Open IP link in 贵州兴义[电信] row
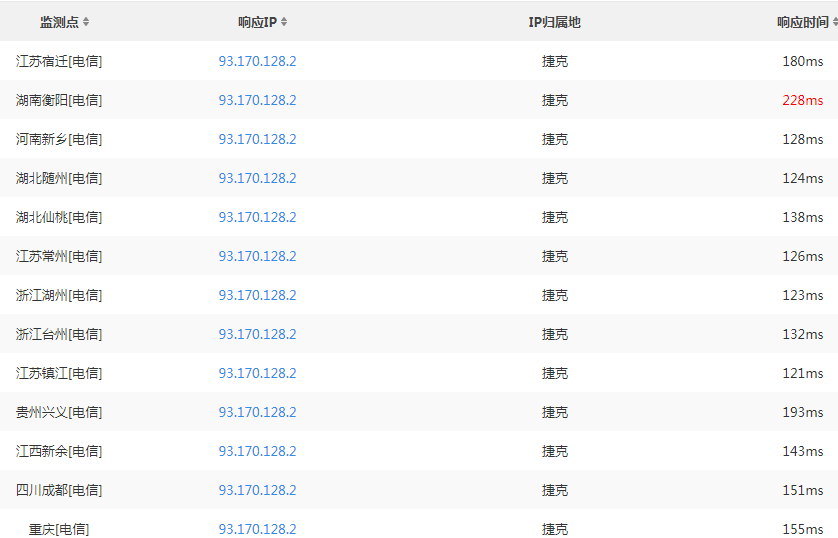 [257, 412]
